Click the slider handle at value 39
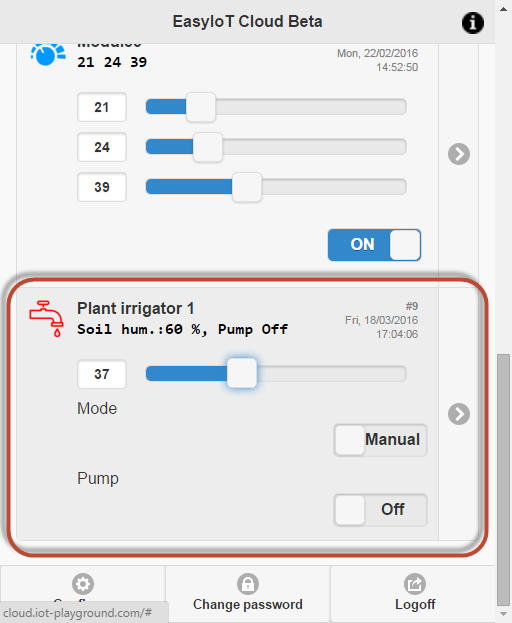Screen dimensions: 512x623 pos(247,187)
